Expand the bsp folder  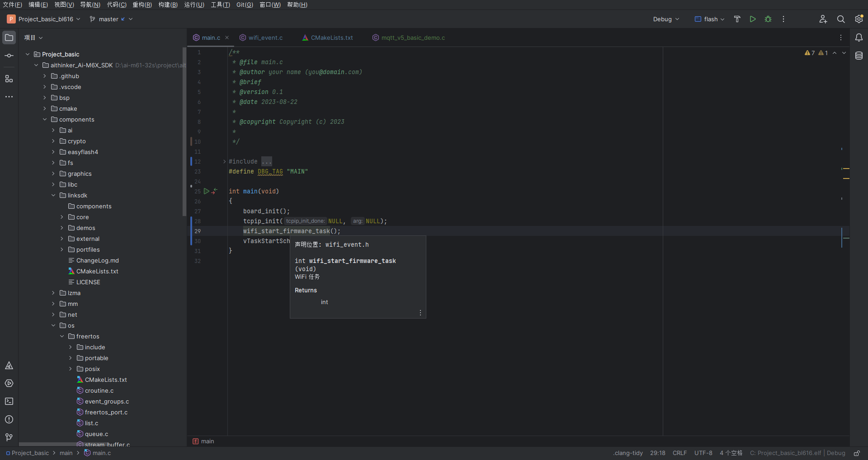pyautogui.click(x=45, y=98)
